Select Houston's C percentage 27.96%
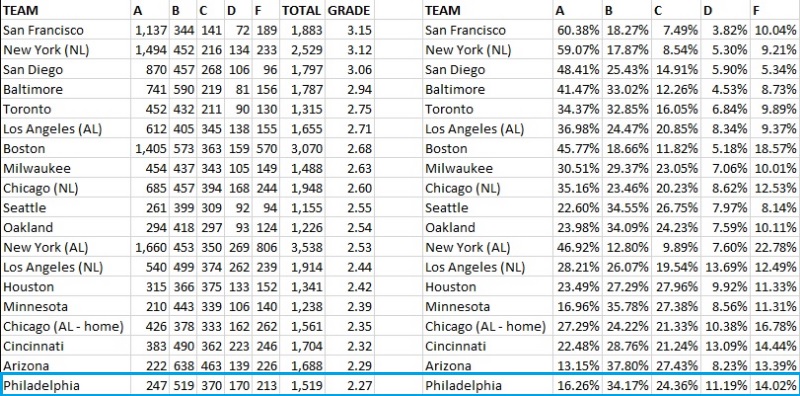The image size is (800, 396). (676, 287)
